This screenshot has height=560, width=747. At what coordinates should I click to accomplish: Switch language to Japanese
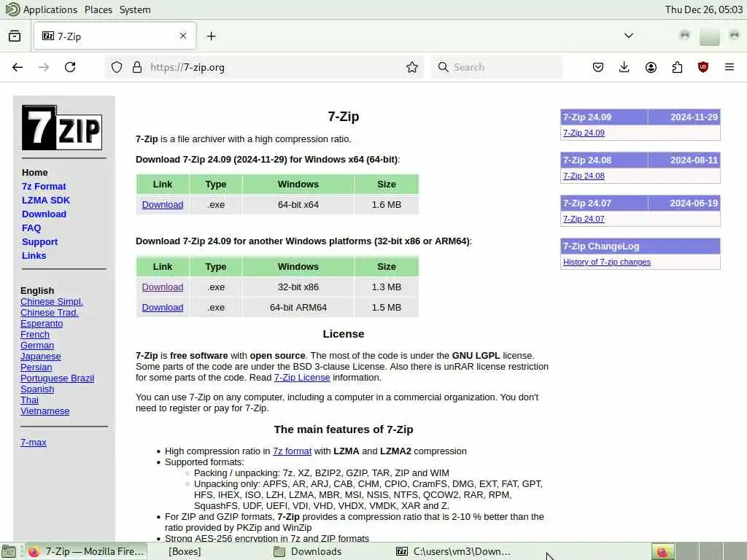click(41, 356)
